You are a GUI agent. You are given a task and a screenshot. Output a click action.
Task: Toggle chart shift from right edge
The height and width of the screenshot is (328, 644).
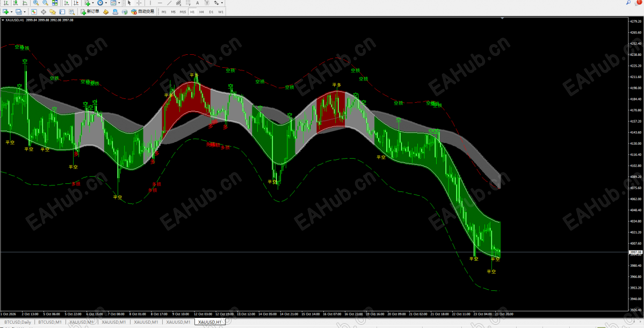click(x=76, y=3)
